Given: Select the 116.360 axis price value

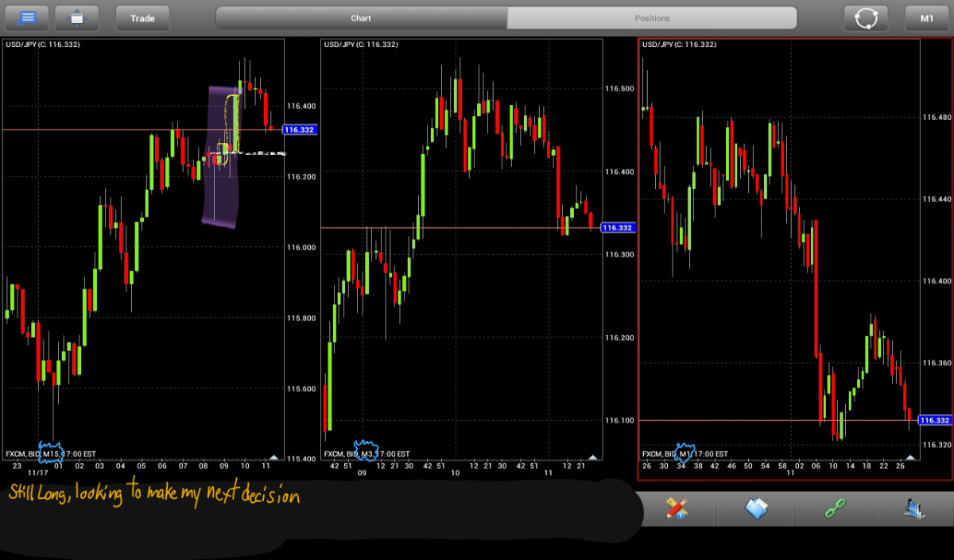Looking at the screenshot, I should click(937, 363).
